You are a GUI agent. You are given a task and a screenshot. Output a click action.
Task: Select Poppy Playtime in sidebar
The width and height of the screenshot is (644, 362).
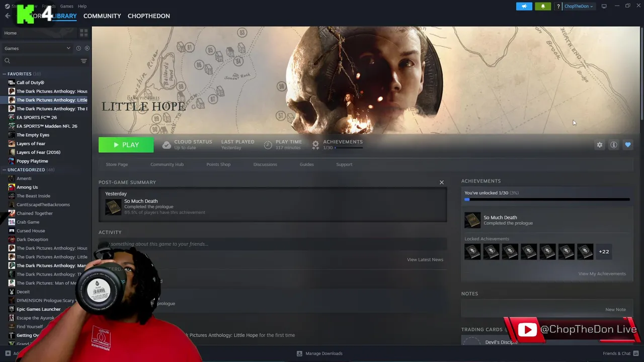pyautogui.click(x=32, y=161)
